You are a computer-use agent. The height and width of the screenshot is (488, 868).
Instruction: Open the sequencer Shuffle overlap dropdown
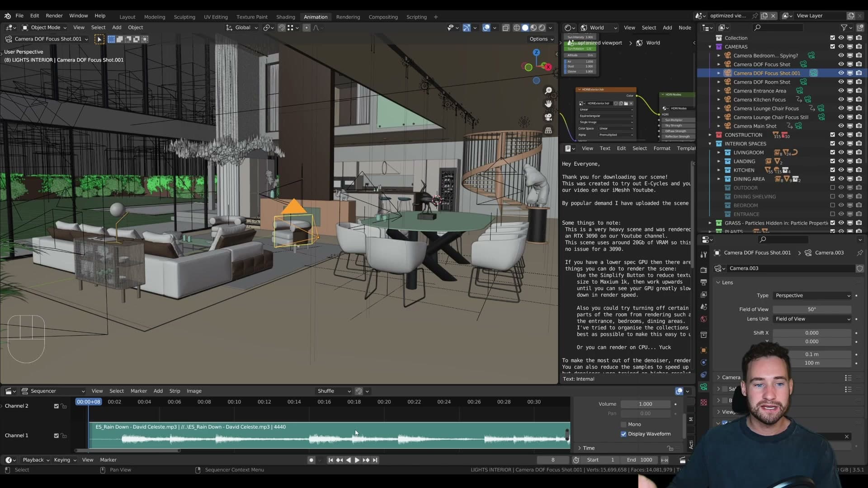[x=334, y=391]
